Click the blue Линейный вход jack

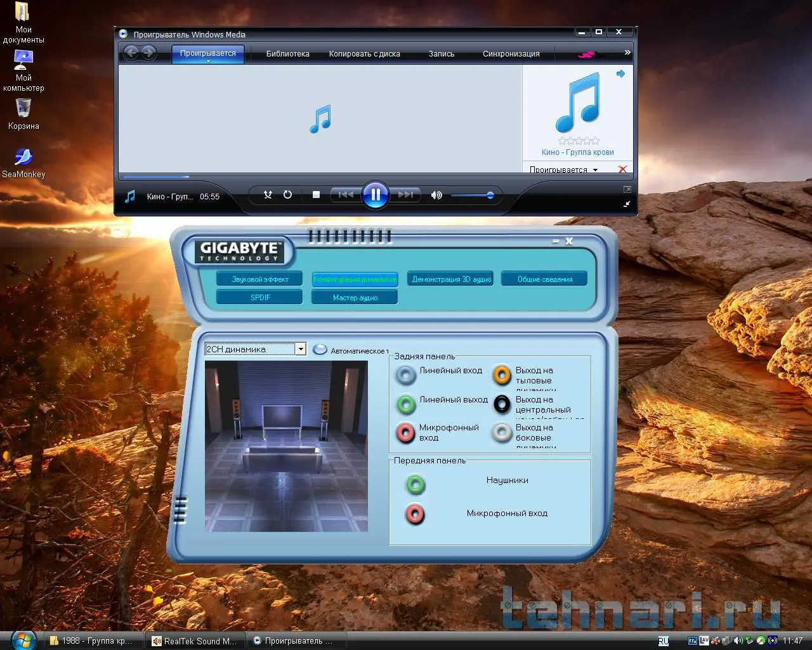(x=406, y=375)
